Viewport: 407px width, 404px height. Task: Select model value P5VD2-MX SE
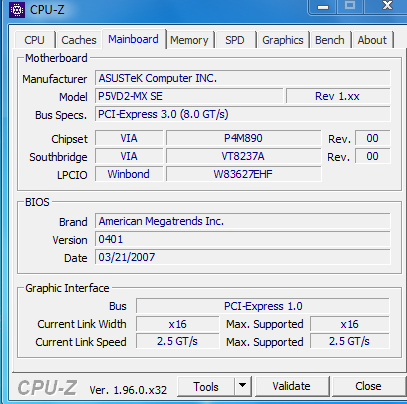(x=189, y=96)
